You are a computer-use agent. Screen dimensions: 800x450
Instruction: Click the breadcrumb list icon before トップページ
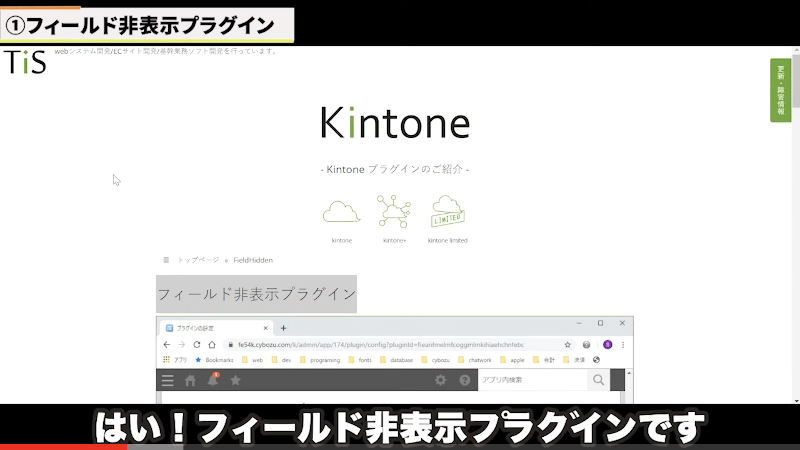click(166, 260)
